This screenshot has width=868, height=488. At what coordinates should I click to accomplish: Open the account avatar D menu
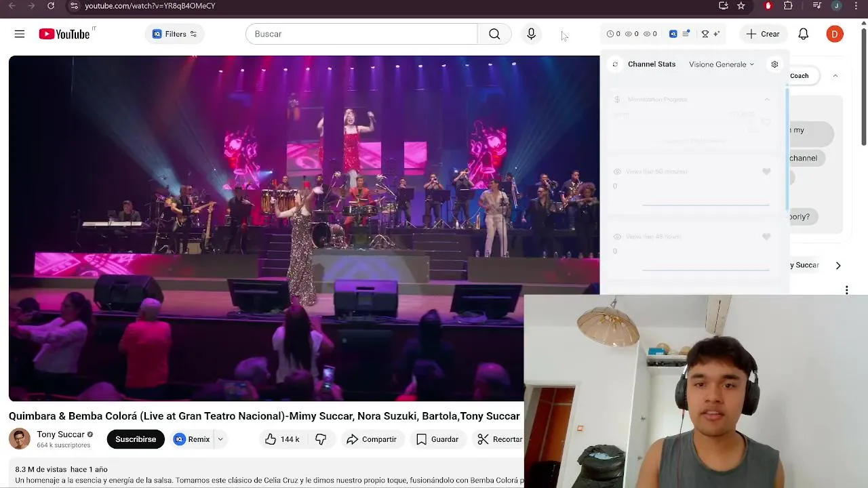coord(835,34)
